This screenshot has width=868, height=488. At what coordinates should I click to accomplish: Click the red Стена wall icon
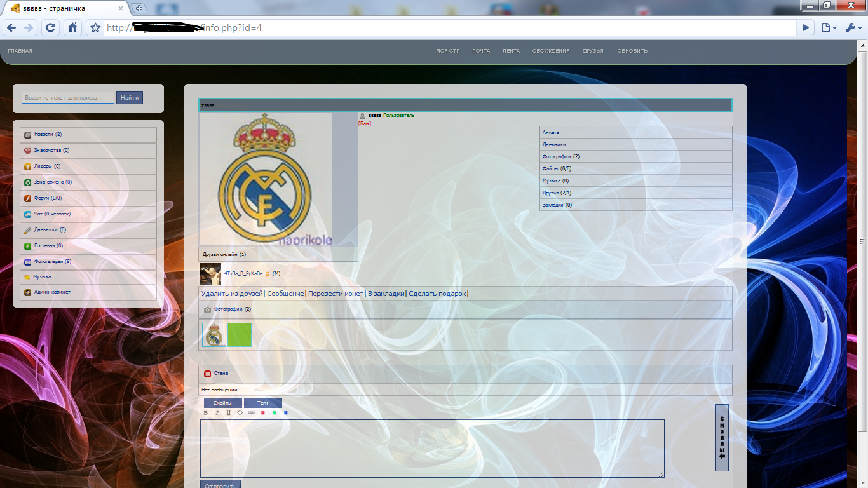pyautogui.click(x=207, y=374)
